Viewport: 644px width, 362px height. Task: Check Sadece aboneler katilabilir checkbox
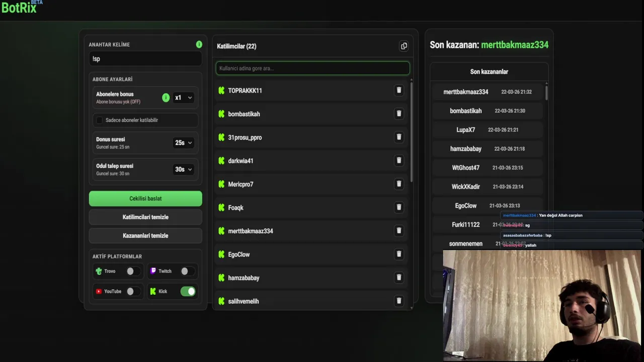[x=99, y=120]
